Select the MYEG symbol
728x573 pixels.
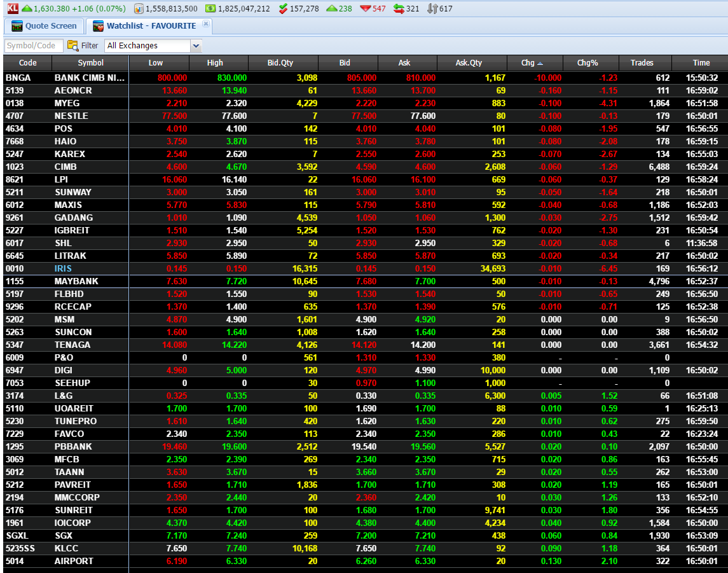click(67, 103)
